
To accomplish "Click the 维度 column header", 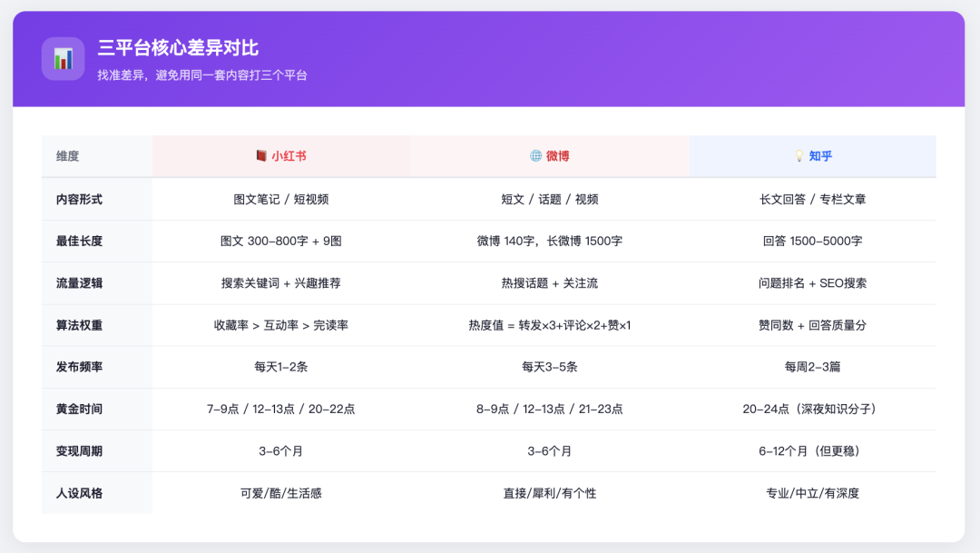I will click(68, 156).
